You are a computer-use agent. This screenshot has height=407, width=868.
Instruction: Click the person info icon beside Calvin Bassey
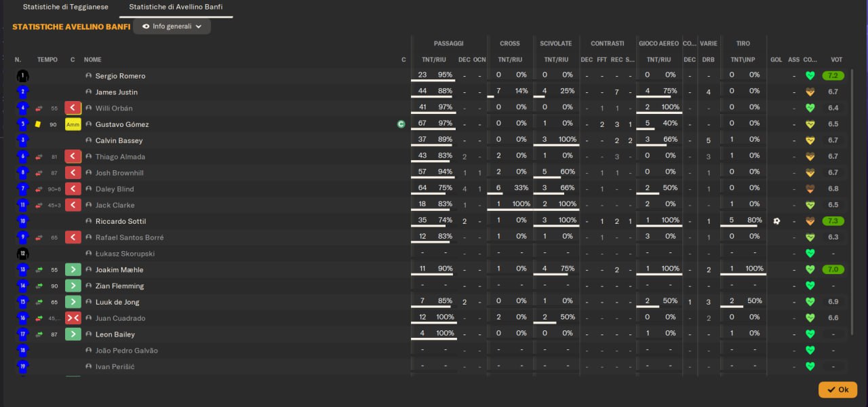(x=88, y=140)
